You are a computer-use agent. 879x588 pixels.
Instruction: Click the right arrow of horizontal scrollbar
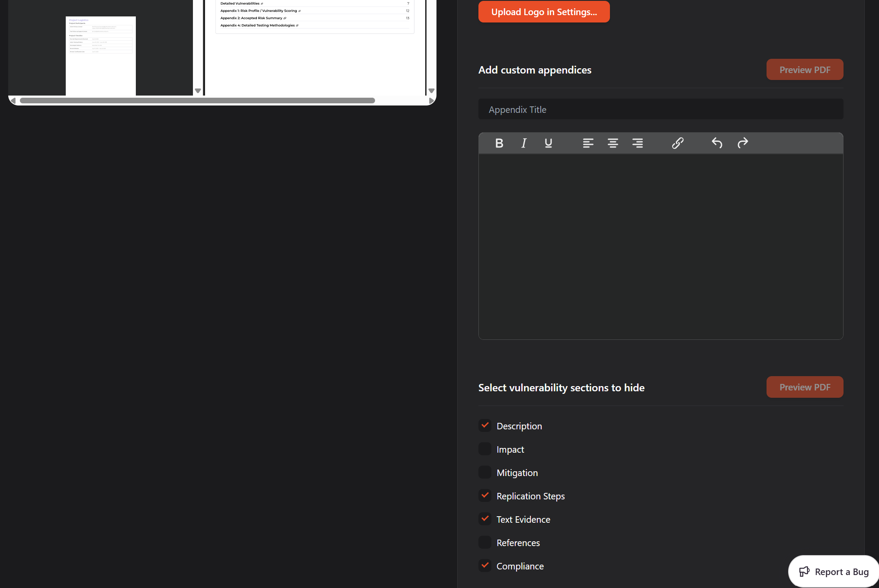click(x=431, y=101)
